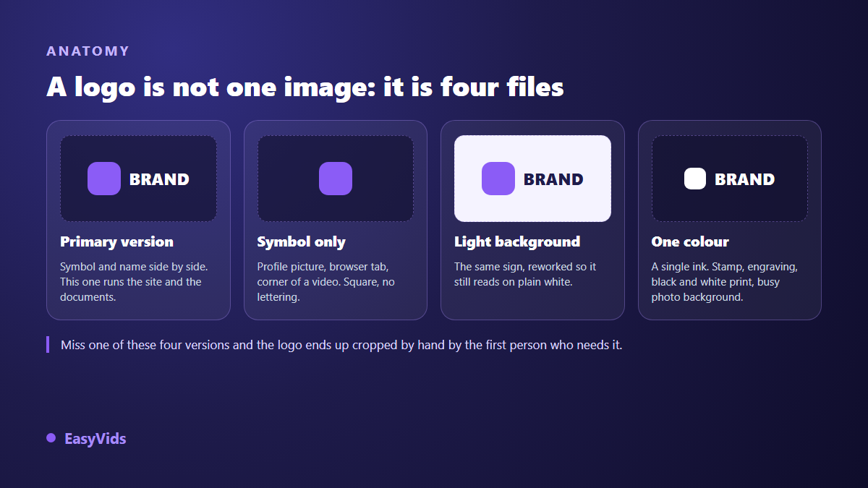
Task: Click the lone purple square in Symbol only preview
Action: point(336,179)
